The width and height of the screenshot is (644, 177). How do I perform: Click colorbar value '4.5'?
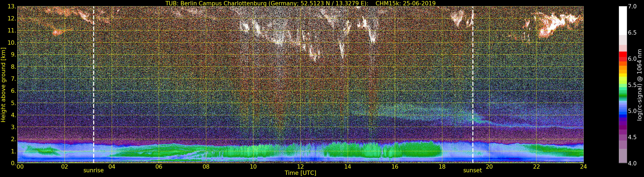[632, 137]
